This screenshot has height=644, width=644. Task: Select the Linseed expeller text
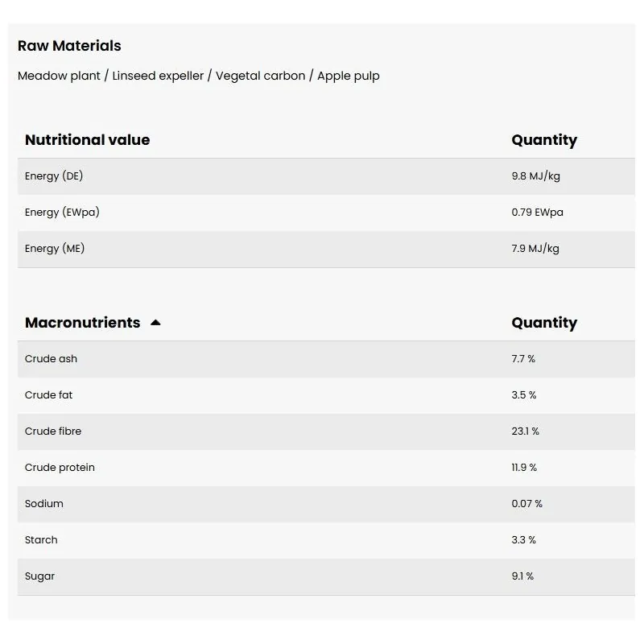click(158, 76)
